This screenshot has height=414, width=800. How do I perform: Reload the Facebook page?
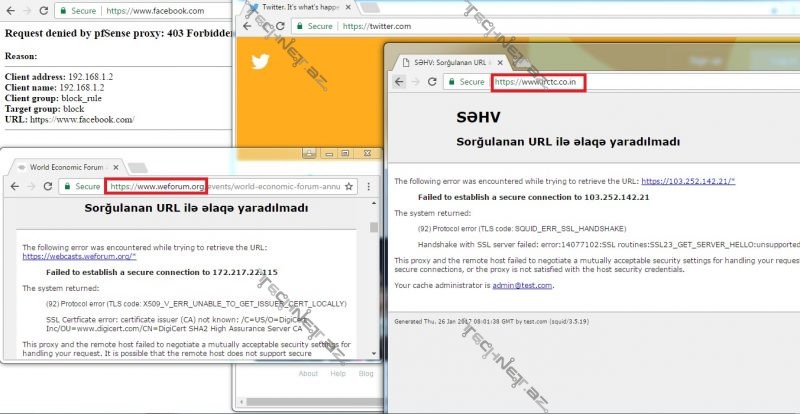pyautogui.click(x=44, y=11)
